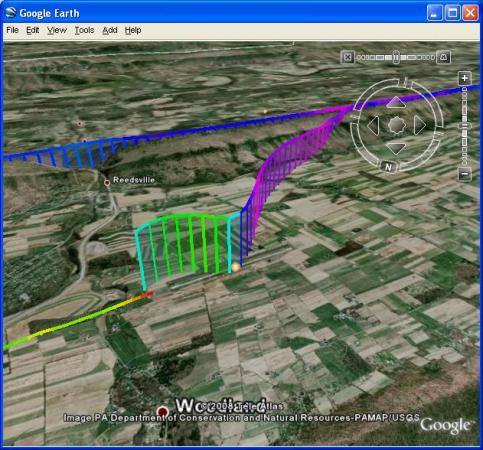Screen dimensions: 483x450
Task: Open the View menu
Action: point(57,30)
